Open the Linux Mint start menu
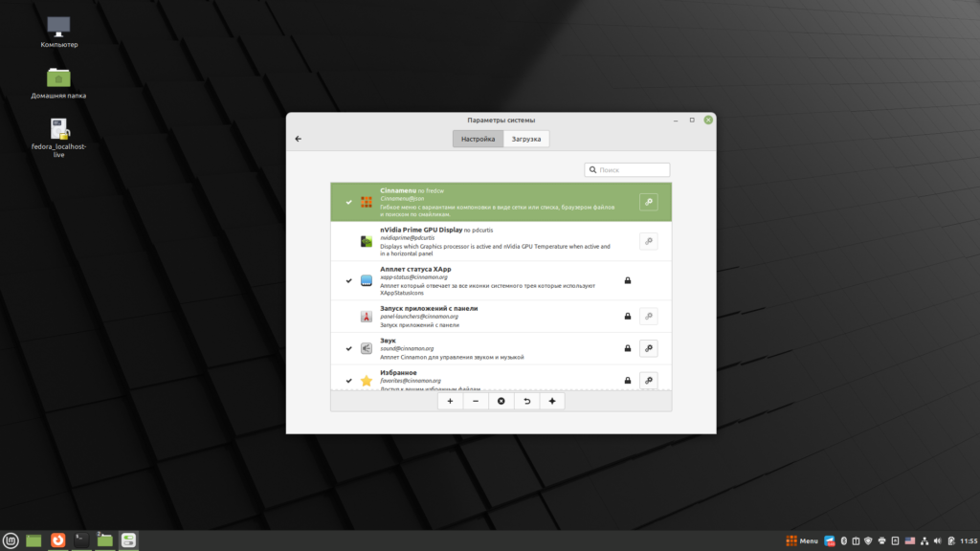 (x=11, y=540)
